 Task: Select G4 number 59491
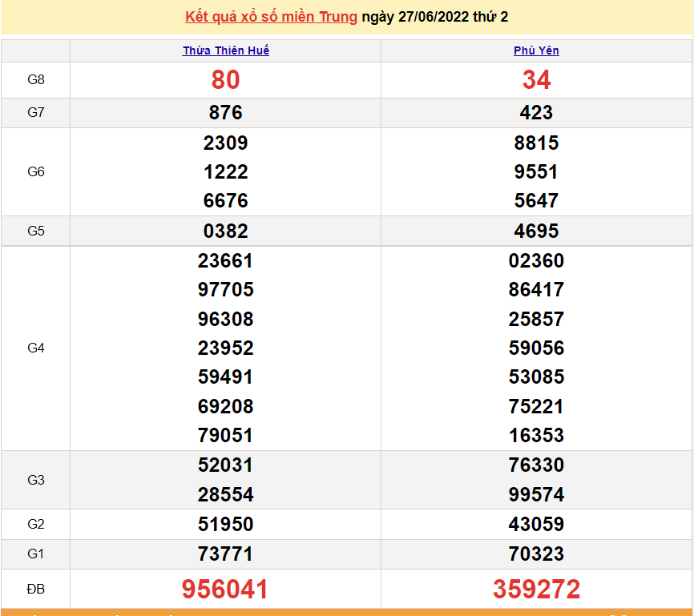[226, 377]
